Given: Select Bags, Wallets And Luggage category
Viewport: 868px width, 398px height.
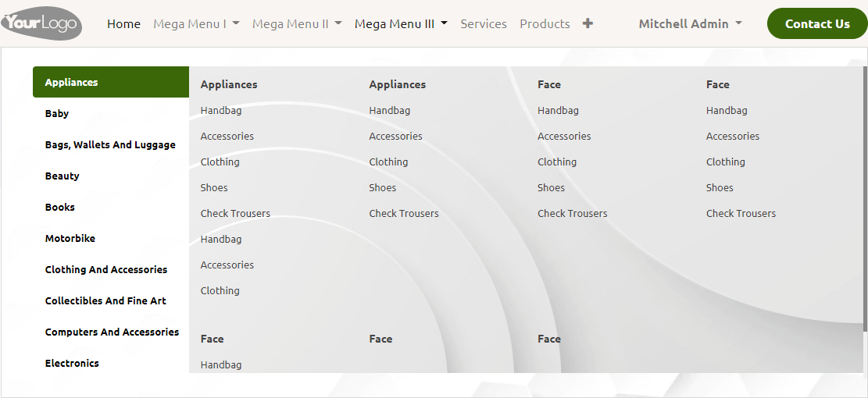Looking at the screenshot, I should 110,144.
